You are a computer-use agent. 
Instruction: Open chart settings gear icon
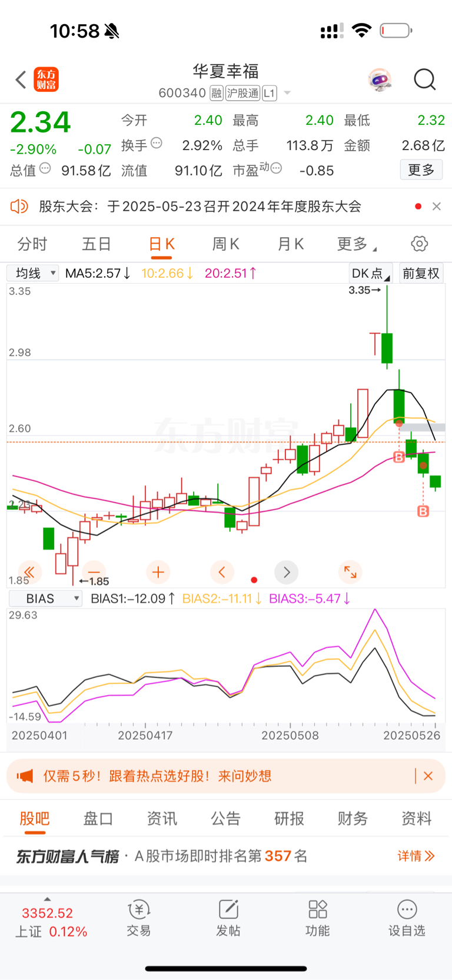coord(419,244)
